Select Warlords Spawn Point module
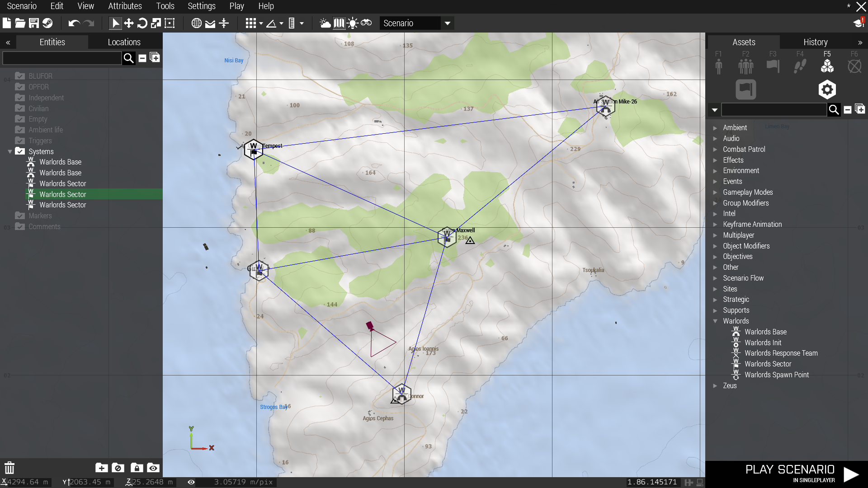Image resolution: width=868 pixels, height=488 pixels. [776, 375]
